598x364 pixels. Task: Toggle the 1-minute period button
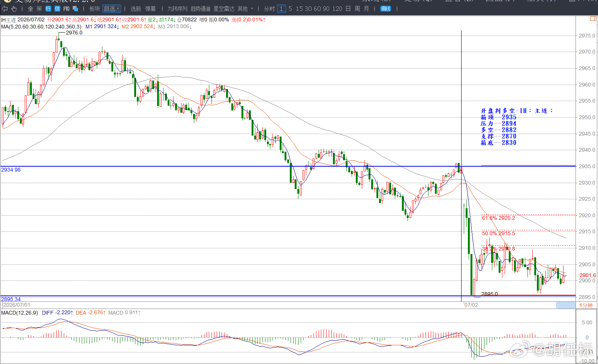(x=281, y=9)
